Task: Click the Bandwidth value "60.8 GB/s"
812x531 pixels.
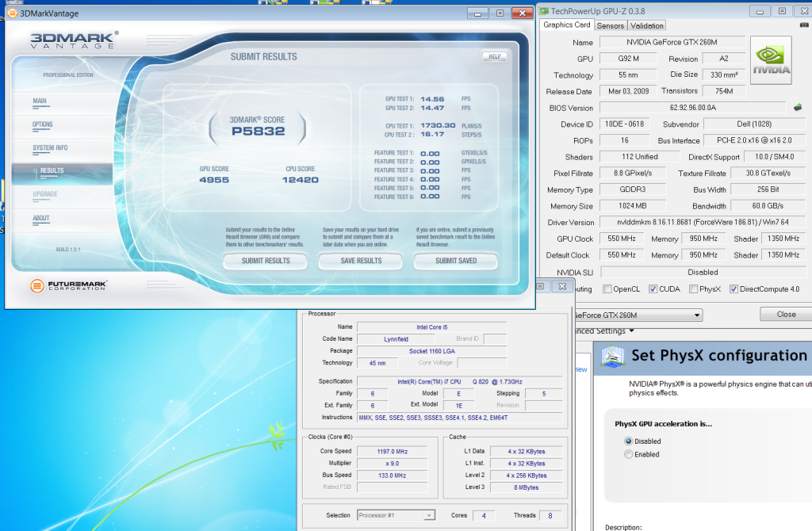Action: (768, 206)
